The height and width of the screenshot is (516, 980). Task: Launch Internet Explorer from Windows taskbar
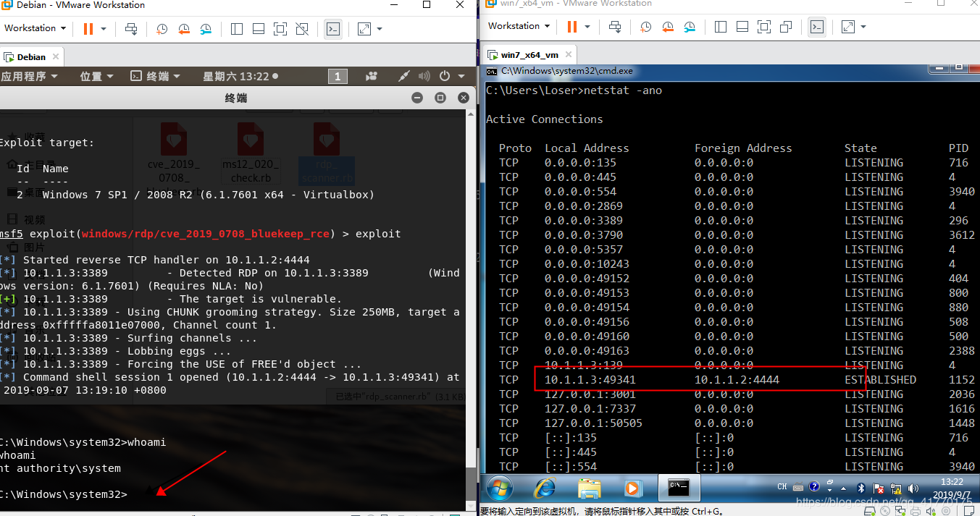pos(545,488)
